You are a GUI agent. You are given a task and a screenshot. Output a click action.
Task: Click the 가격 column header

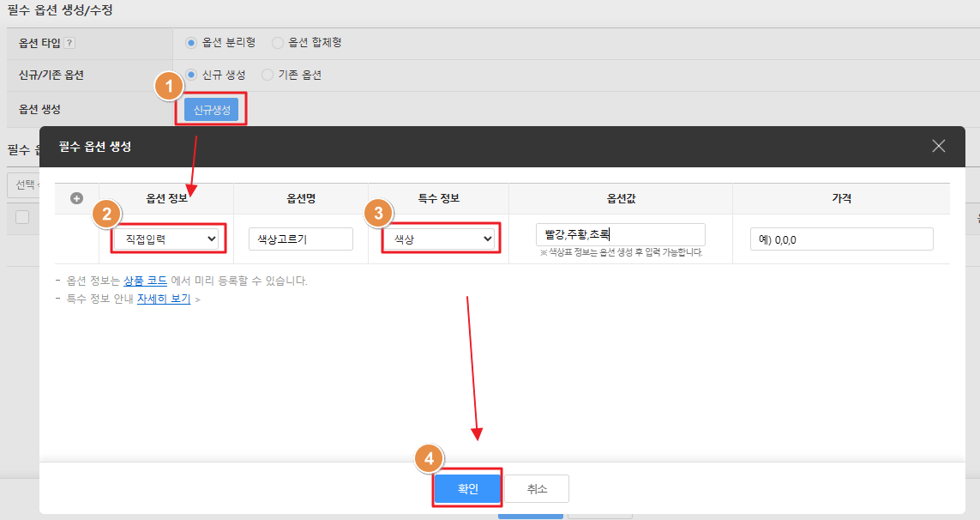point(841,198)
